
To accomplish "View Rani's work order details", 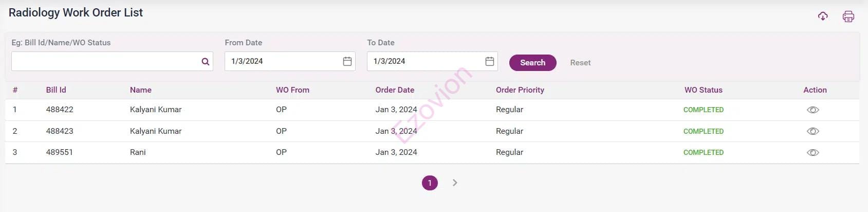I will coord(812,153).
